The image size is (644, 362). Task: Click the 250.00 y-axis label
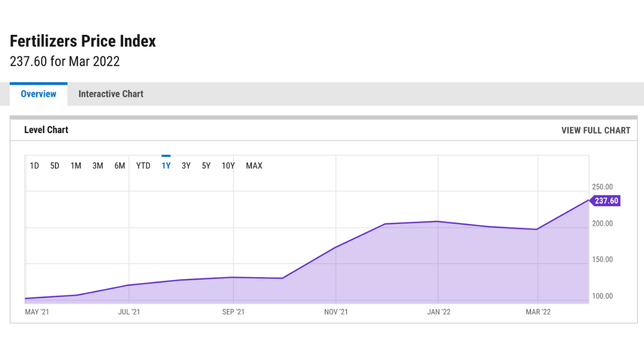point(602,187)
